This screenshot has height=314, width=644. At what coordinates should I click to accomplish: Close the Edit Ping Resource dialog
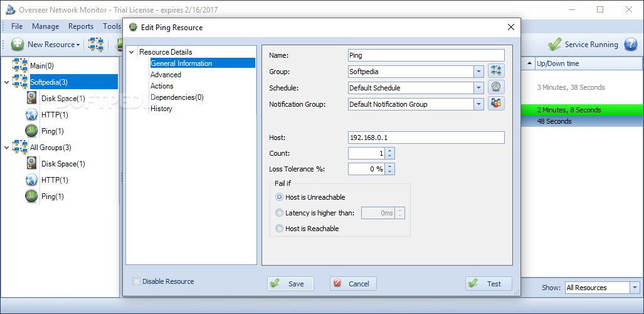click(x=510, y=27)
